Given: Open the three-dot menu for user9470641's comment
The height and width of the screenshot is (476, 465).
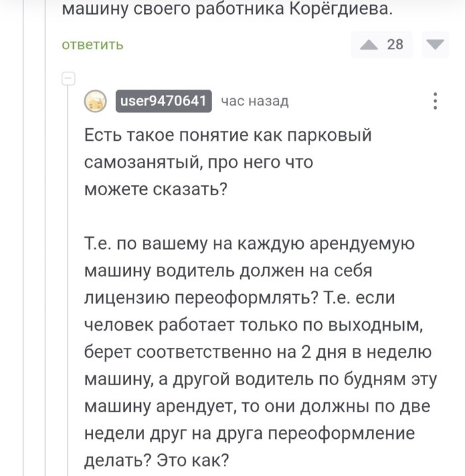Looking at the screenshot, I should pos(435,101).
